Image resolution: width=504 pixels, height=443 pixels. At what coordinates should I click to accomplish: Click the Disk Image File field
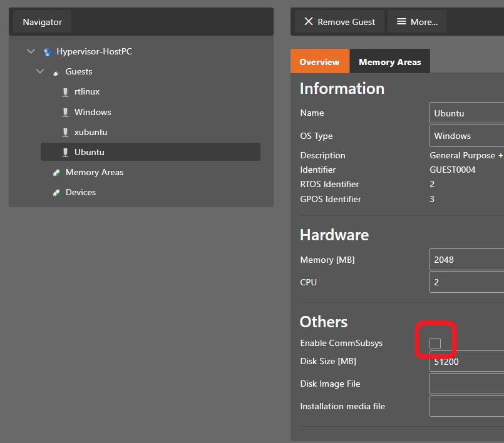466,384
